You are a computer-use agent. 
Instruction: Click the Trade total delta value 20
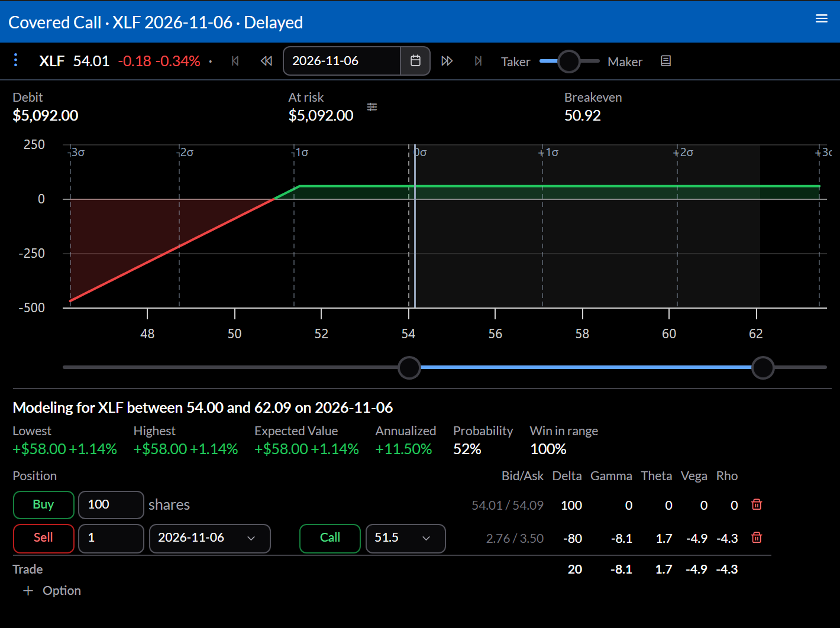click(575, 569)
